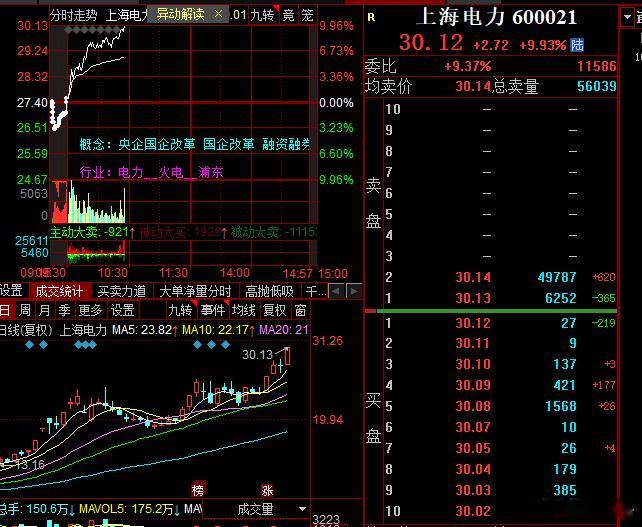
Task: Click the 国企改革 concept link
Action: [228, 144]
